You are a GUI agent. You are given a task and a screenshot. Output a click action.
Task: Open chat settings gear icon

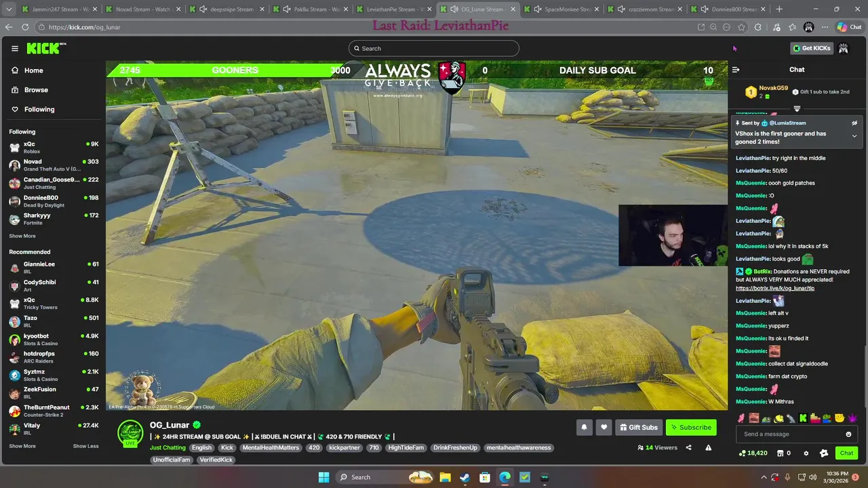coord(806,453)
